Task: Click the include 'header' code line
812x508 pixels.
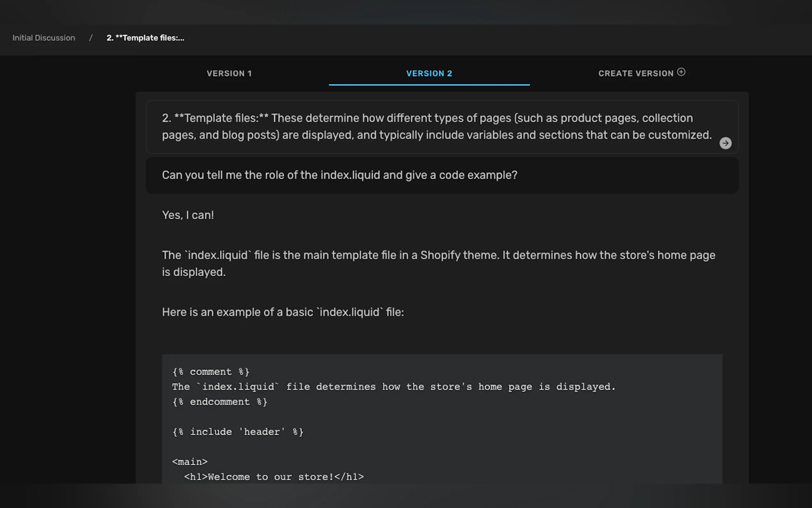Action: (x=238, y=432)
